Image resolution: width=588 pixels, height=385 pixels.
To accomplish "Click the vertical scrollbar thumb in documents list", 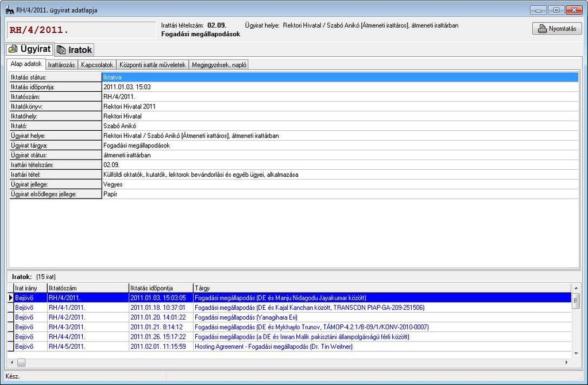I will click(576, 301).
